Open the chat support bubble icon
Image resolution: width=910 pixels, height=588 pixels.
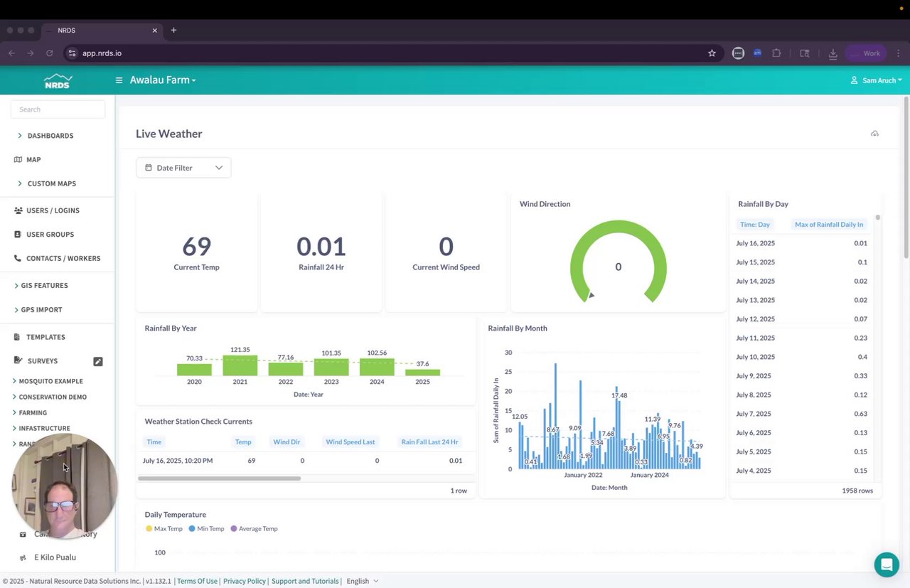pyautogui.click(x=887, y=565)
